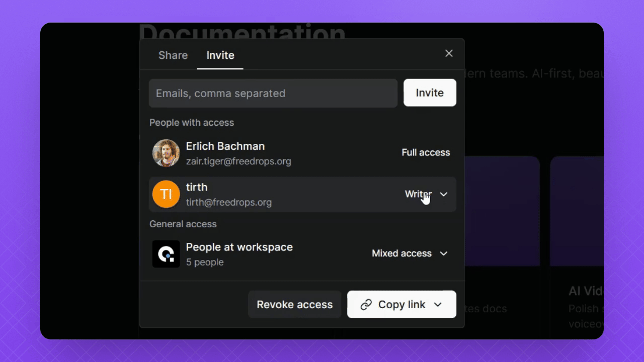644x362 pixels.
Task: Click the email zair.tiger@freedrops.org
Action: [x=238, y=161]
